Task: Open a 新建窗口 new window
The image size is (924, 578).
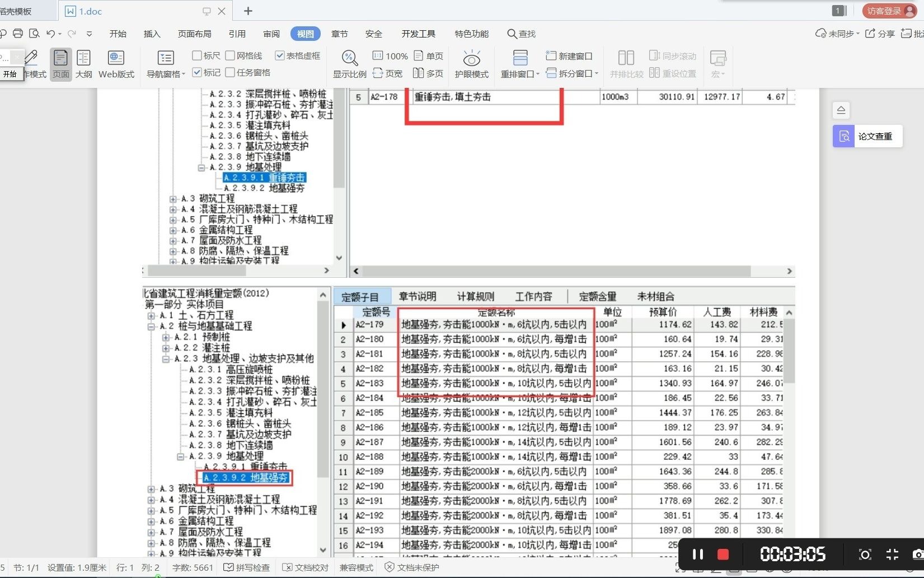Action: point(569,56)
